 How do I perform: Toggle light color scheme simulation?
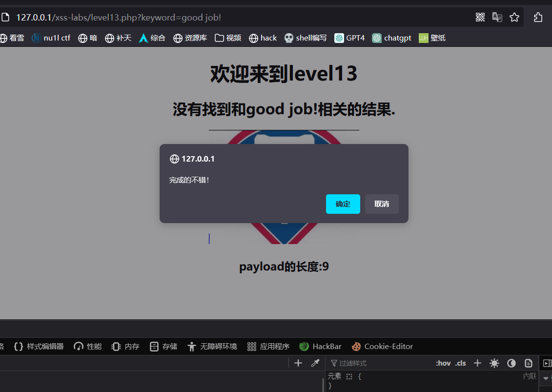pyautogui.click(x=494, y=363)
